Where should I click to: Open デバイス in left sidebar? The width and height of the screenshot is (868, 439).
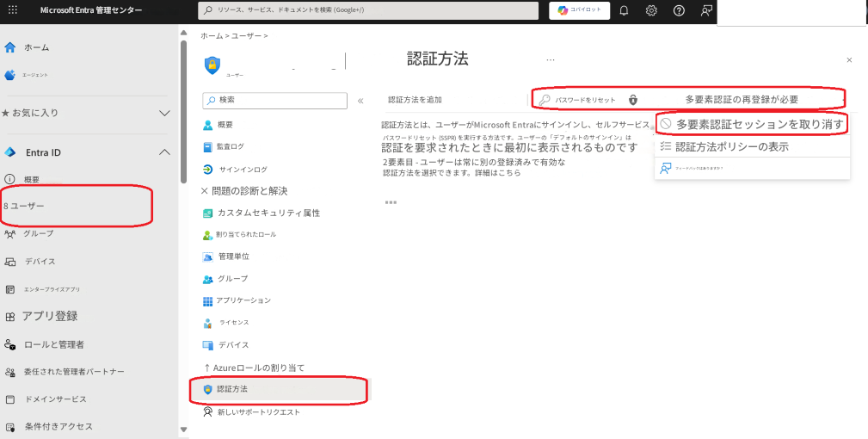(x=40, y=262)
